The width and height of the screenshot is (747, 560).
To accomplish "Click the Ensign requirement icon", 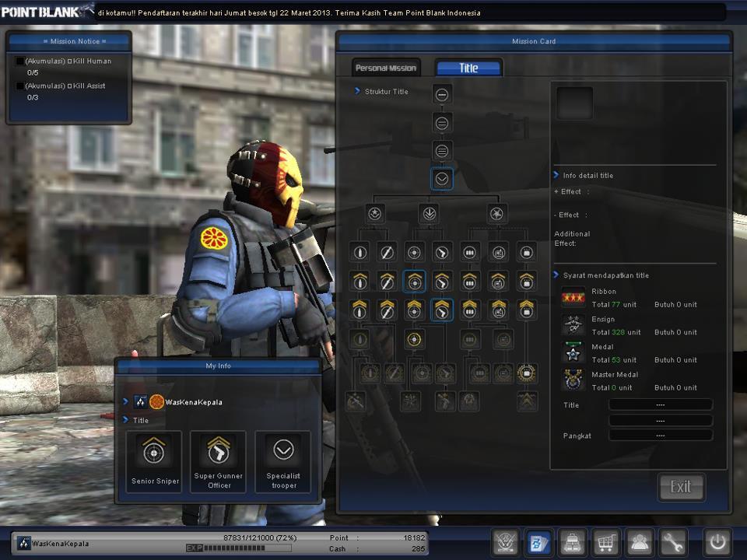I will [x=573, y=326].
